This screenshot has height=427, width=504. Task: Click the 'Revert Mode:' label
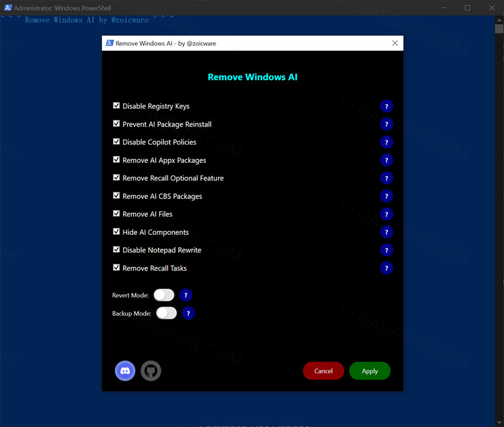coord(131,295)
